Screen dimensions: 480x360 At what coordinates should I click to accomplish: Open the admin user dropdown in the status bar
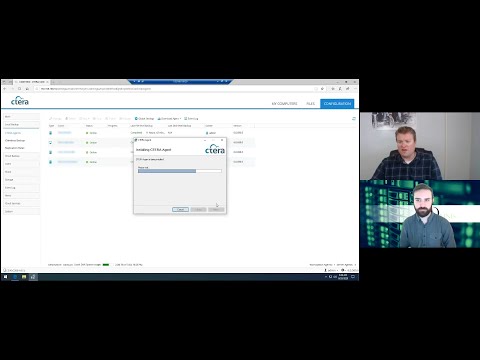331,270
